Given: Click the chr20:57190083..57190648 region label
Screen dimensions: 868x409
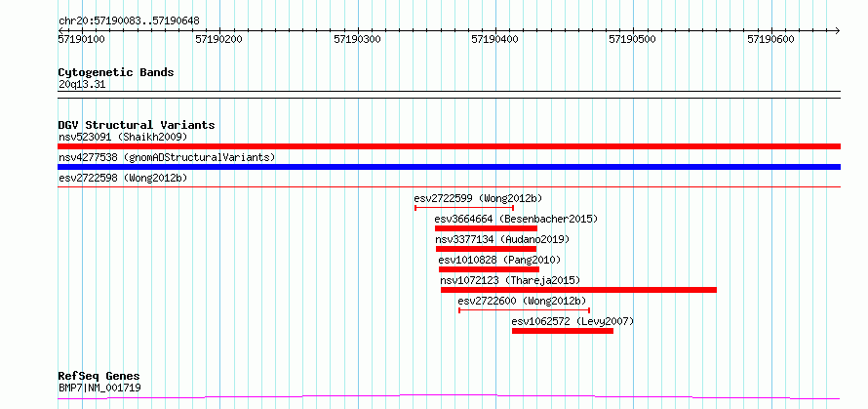Looking at the screenshot, I should pyautogui.click(x=129, y=21).
